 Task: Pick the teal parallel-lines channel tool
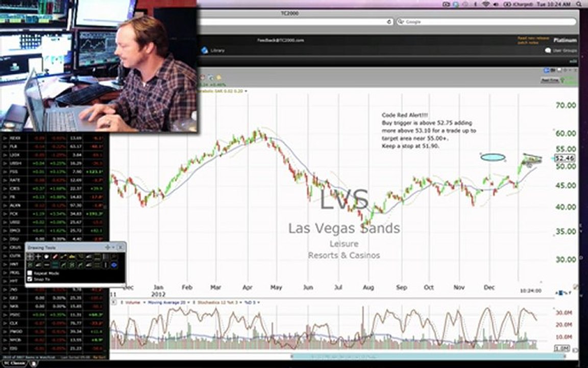pos(55,265)
